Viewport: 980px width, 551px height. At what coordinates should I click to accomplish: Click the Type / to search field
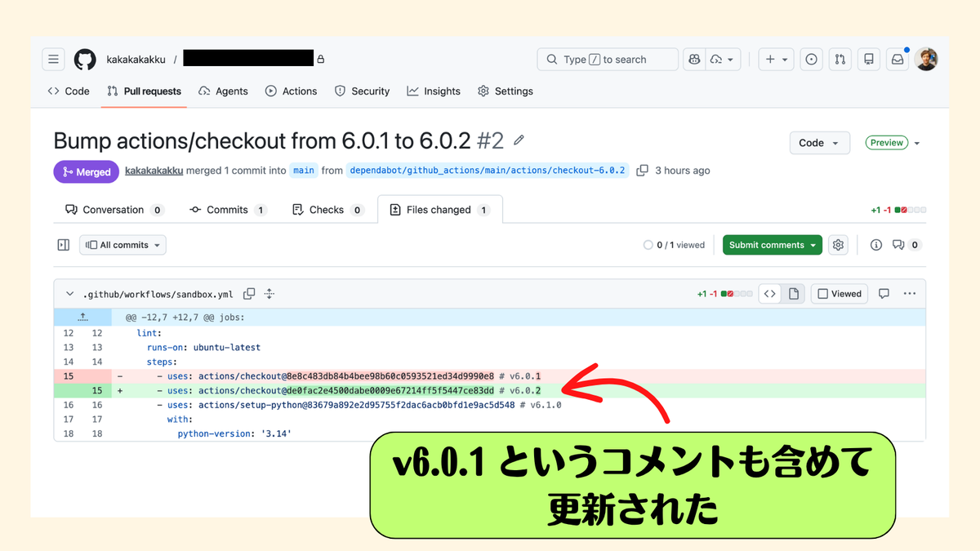click(608, 60)
